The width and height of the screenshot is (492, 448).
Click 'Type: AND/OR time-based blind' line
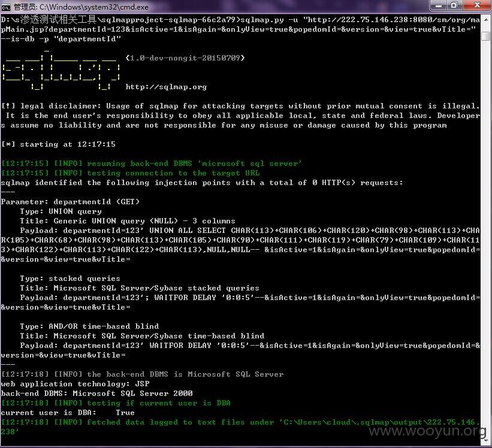click(x=89, y=326)
